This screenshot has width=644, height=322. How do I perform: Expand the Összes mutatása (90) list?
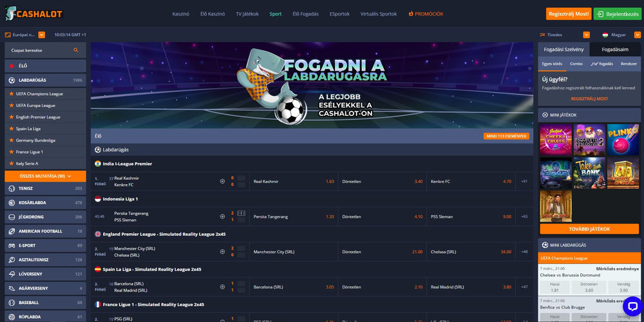coord(45,176)
